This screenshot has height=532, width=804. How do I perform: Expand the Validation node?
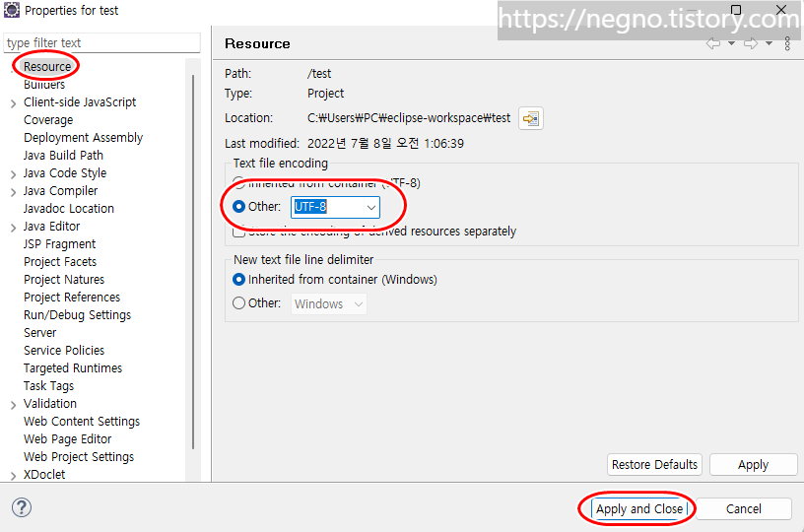(14, 405)
